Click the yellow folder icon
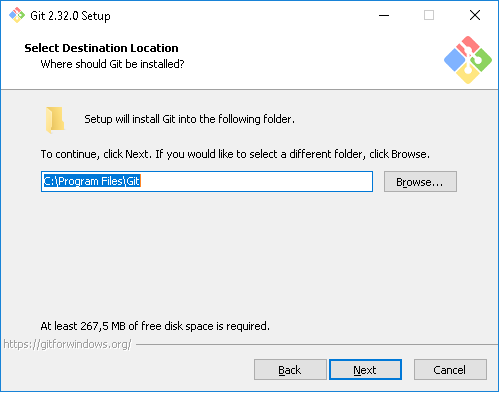 [x=55, y=120]
